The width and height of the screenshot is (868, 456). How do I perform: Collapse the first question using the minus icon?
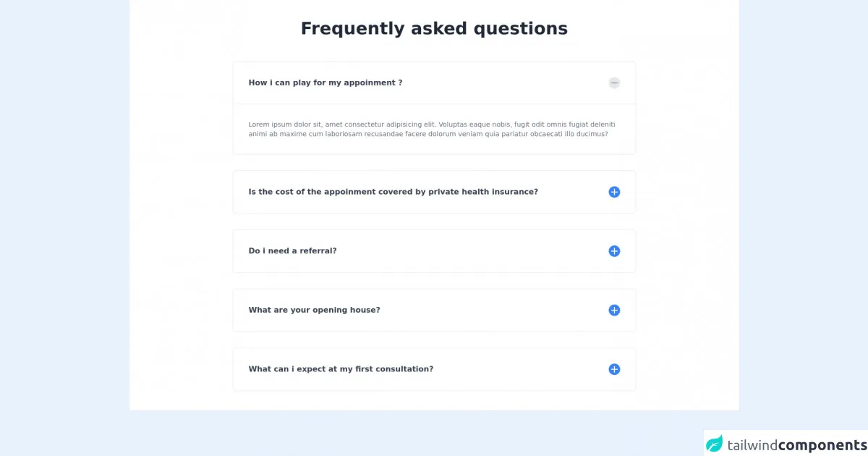tap(614, 83)
